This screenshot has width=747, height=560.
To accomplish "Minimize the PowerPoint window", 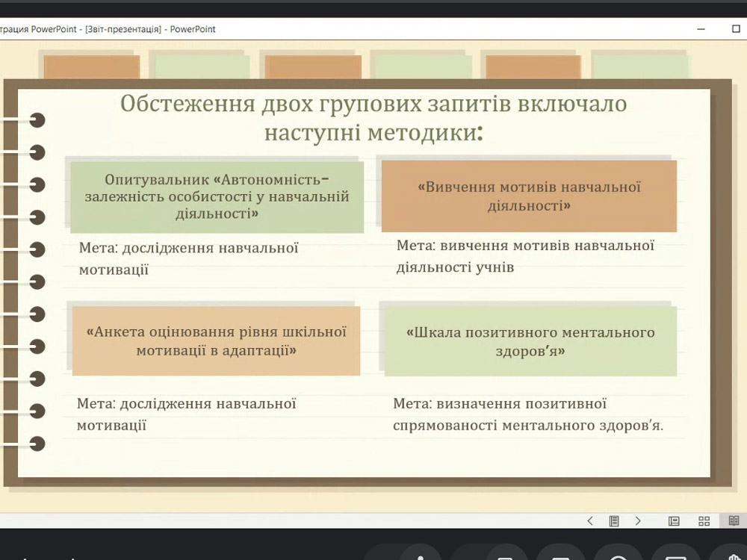I will pos(701,29).
